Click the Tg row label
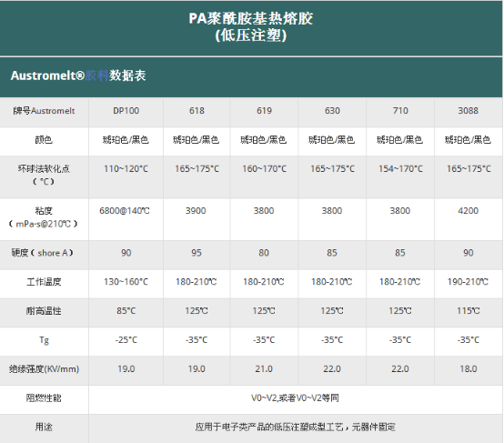504x443 pixels. click(44, 340)
